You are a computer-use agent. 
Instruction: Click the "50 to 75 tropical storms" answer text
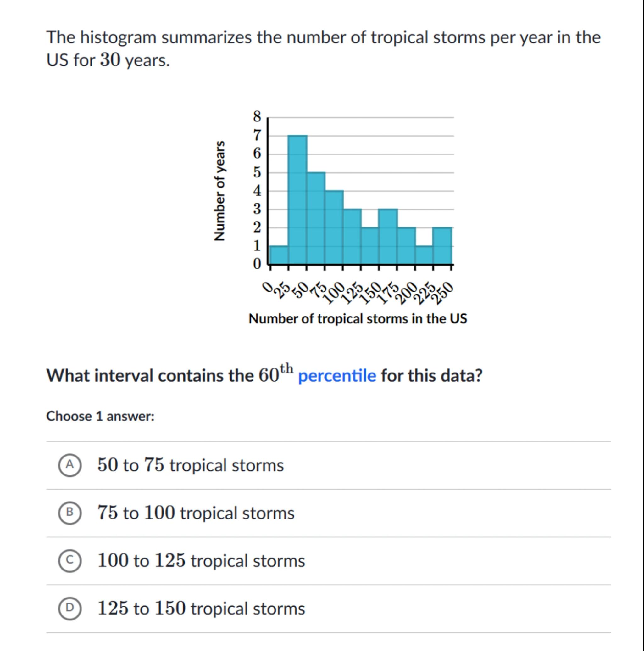pyautogui.click(x=190, y=465)
